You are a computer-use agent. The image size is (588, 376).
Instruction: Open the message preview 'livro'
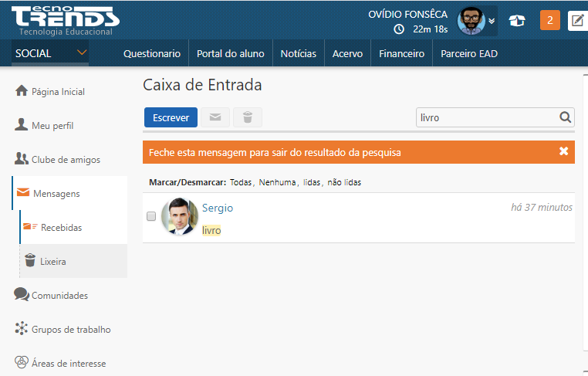pyautogui.click(x=211, y=230)
